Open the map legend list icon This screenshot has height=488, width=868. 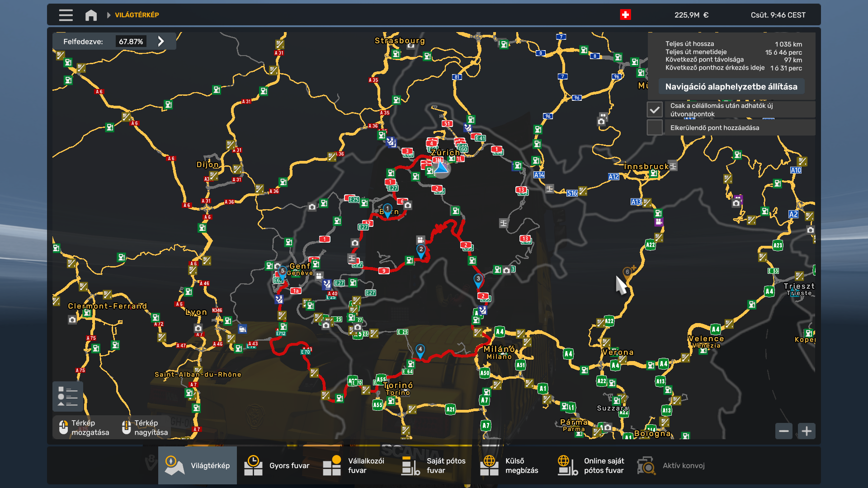coord(67,396)
